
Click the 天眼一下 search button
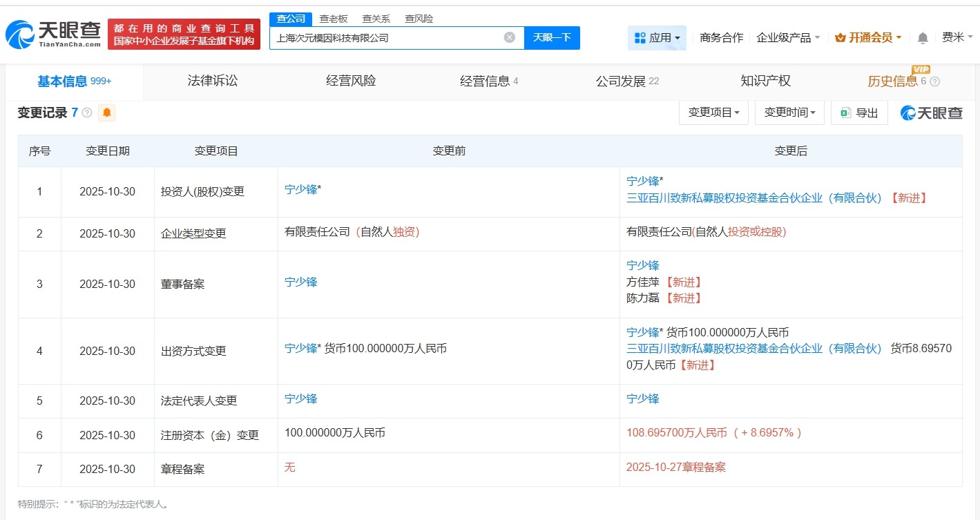[553, 38]
